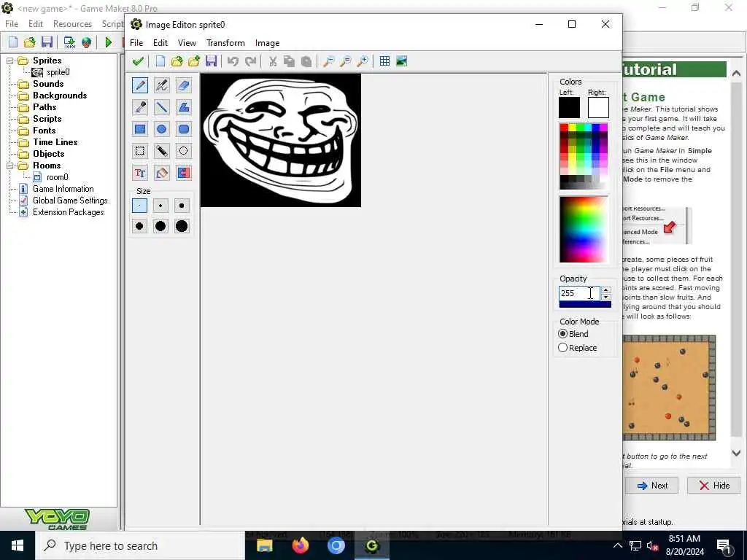Click Next in the tutorial panel
The width and height of the screenshot is (747, 560).
pos(651,485)
